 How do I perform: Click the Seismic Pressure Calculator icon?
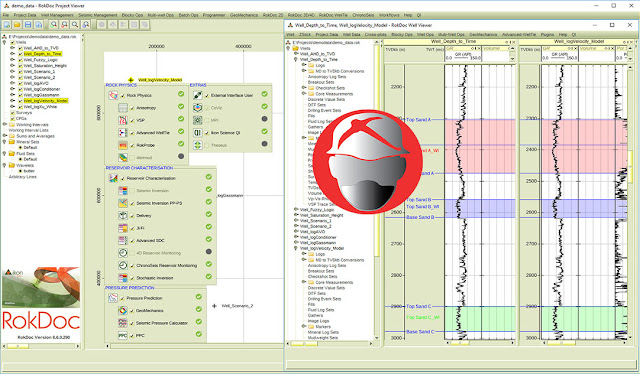pos(123,323)
